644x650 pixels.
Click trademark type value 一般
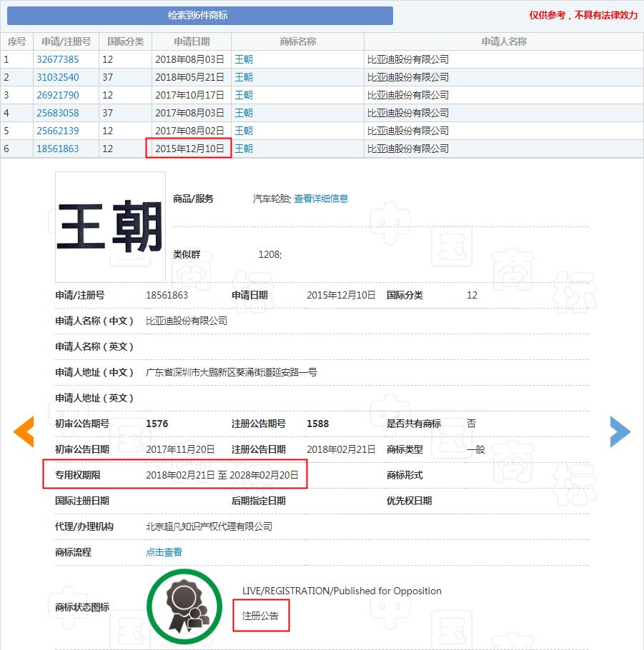tap(476, 449)
